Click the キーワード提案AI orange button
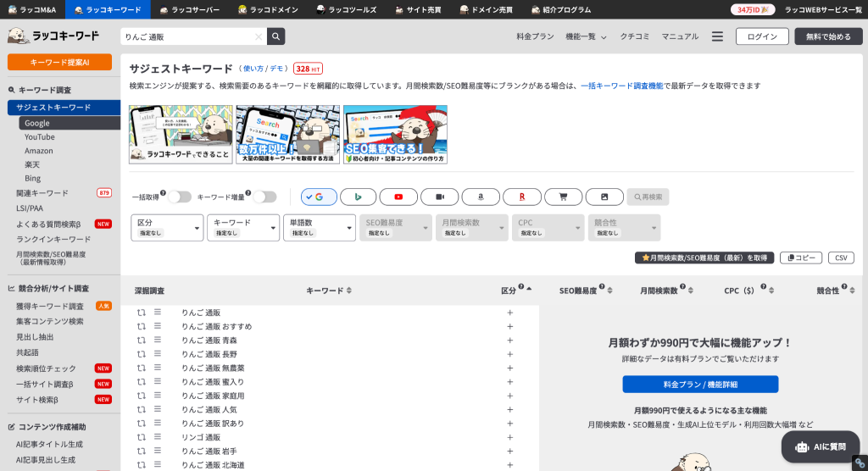Screen dimensions: 868x471 tap(60, 62)
